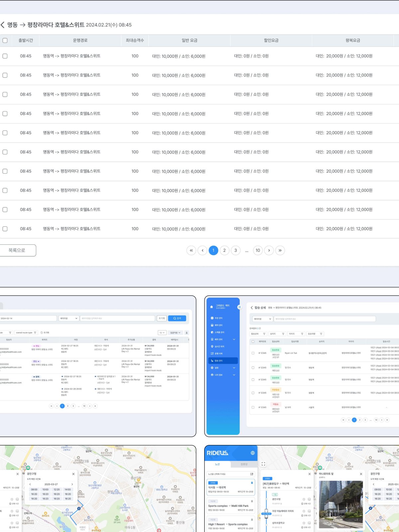Viewport: 399px width, 532px height.
Task: Bookmark the 식사동 → 대곡역 route card
Action: point(252,483)
